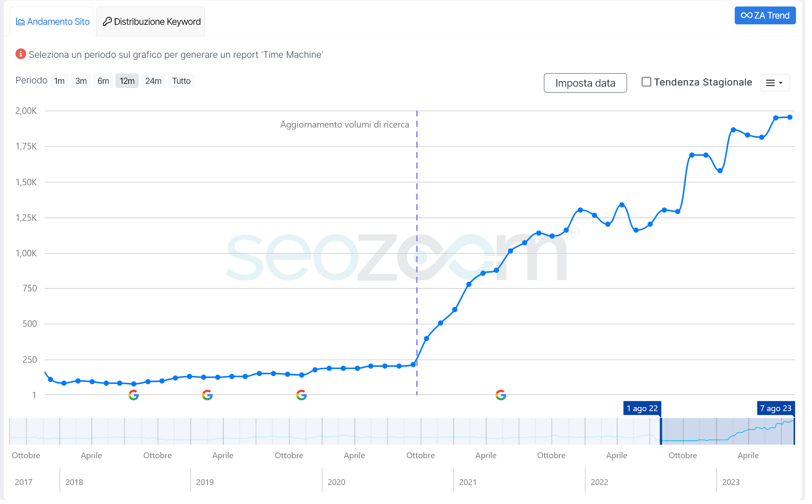The image size is (812, 504).
Task: Click the ZA Trend button
Action: (x=765, y=15)
